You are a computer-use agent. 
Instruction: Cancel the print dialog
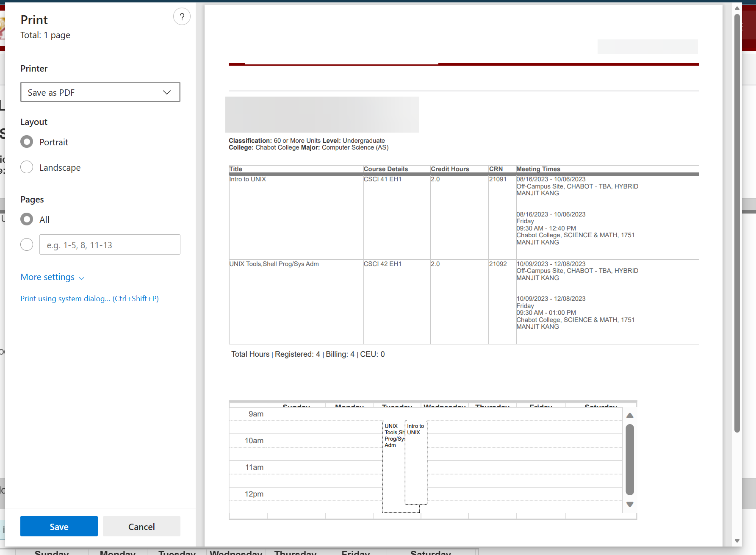pos(141,527)
